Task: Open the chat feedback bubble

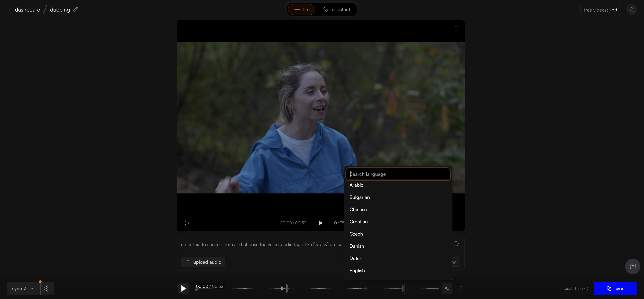Action: [632, 266]
